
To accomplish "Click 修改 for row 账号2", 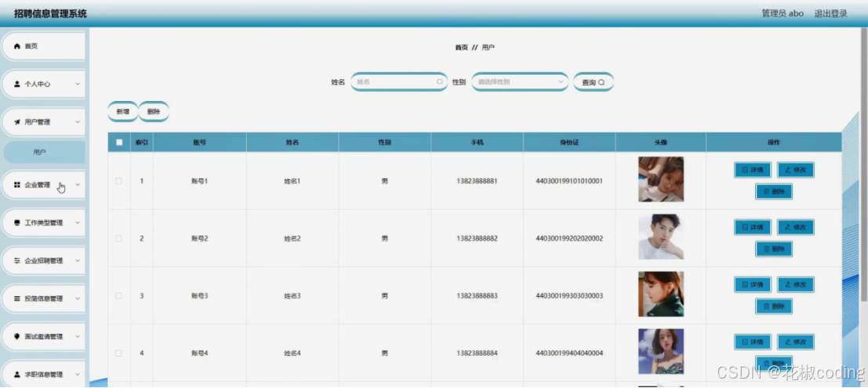I will click(x=796, y=227).
